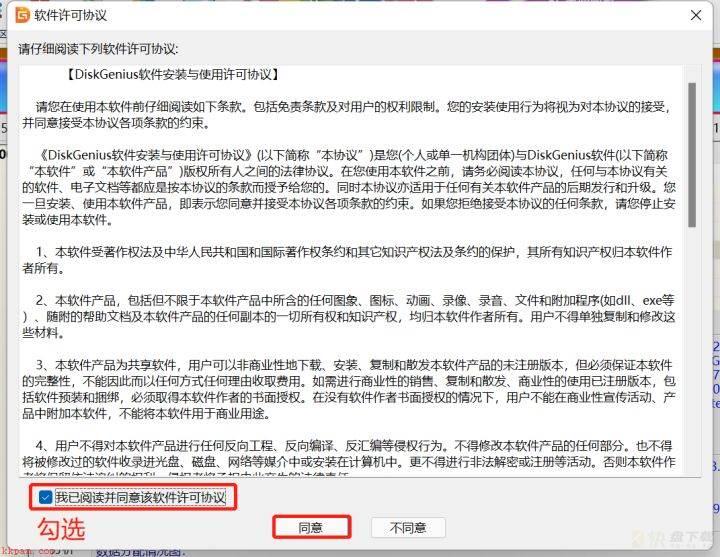Click the 我已阅读并同意该软件许可协议 label text
Screen dimensions: 720x557
point(141,497)
